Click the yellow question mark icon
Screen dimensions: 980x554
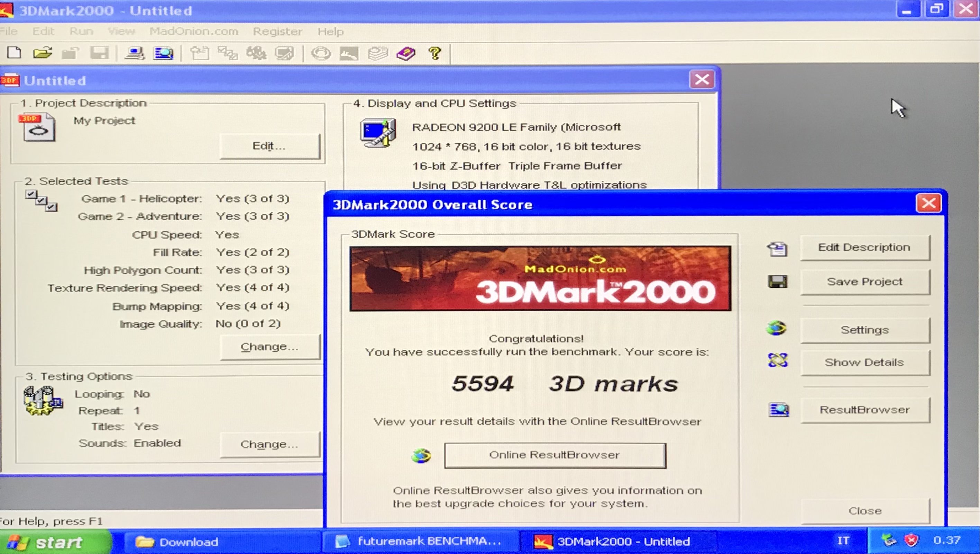[x=434, y=53]
